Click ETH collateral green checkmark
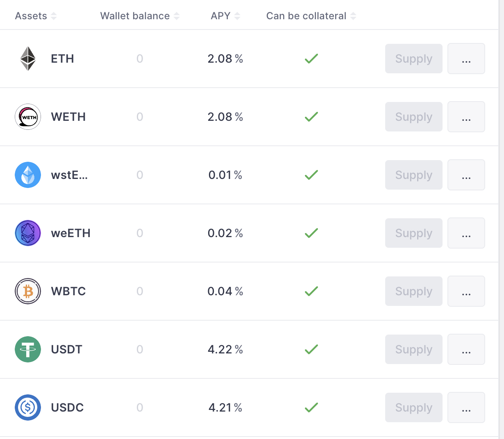Viewport: 504px width, 439px height. coord(311,59)
